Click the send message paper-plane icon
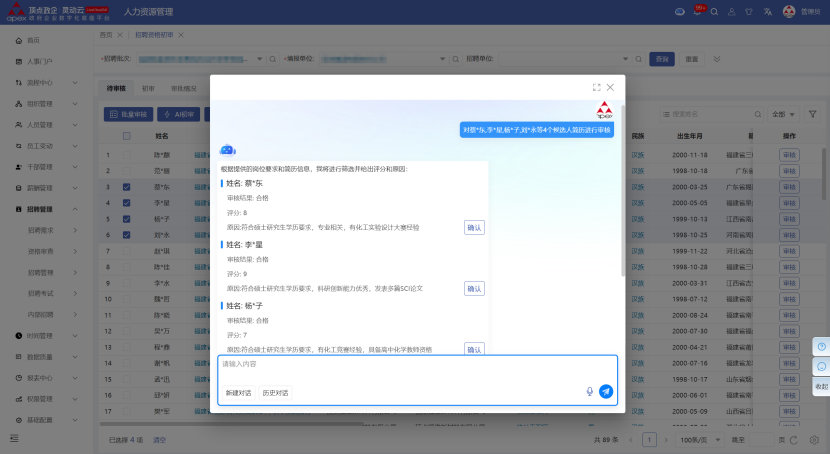Image resolution: width=830 pixels, height=454 pixels. click(x=606, y=392)
